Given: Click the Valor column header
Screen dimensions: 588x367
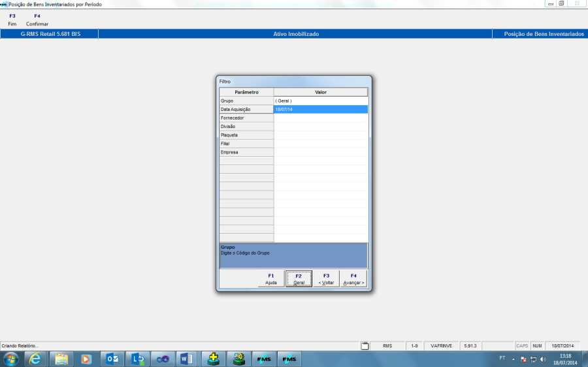Looking at the screenshot, I should click(321, 92).
